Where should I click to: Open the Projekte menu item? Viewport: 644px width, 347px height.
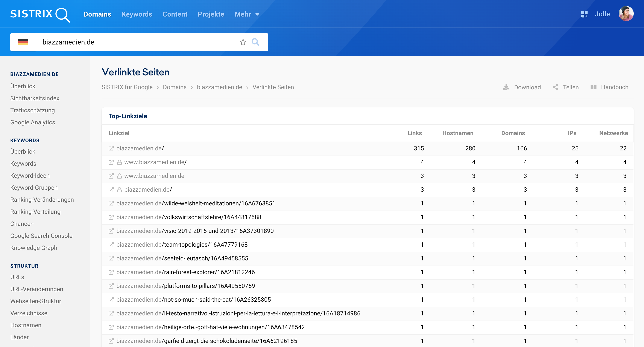pos(211,14)
